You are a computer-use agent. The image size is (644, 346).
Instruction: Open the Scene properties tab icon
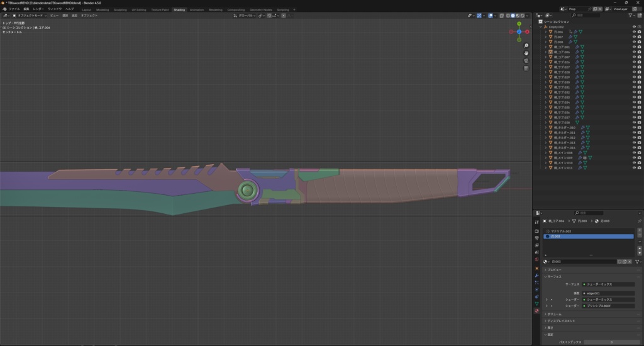click(536, 252)
